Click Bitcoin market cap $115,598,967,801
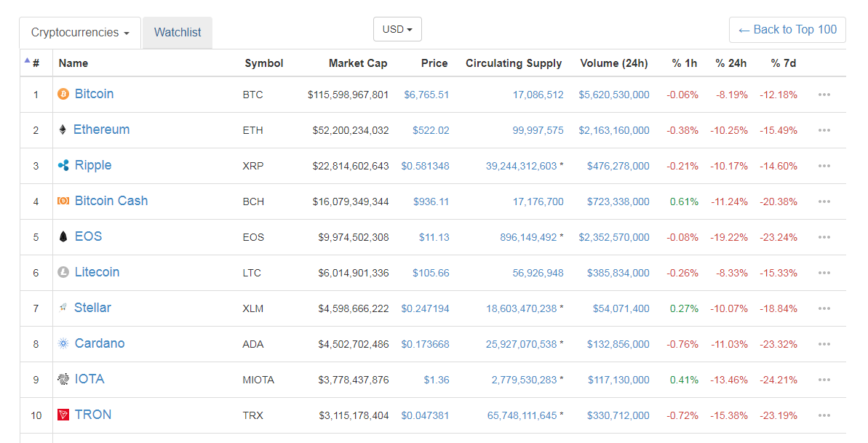 (x=349, y=95)
